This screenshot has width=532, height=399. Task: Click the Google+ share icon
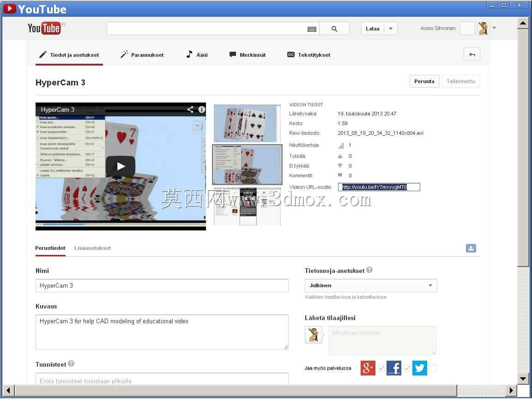point(368,368)
